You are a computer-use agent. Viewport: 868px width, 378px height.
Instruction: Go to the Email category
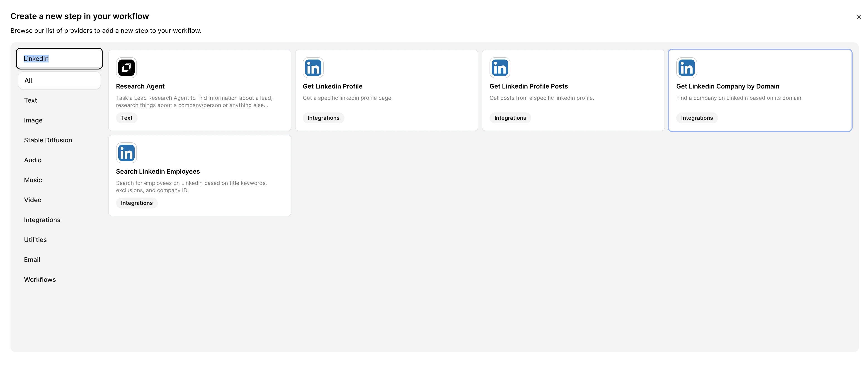point(32,260)
